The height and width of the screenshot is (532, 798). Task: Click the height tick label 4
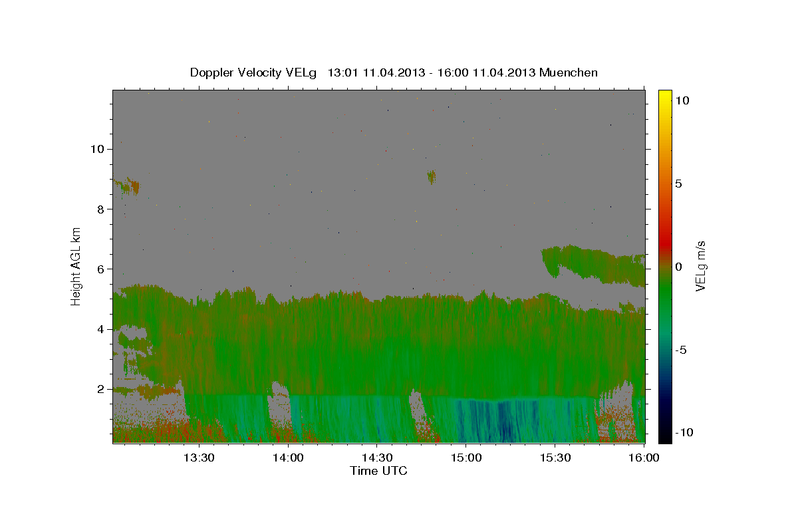[101, 329]
